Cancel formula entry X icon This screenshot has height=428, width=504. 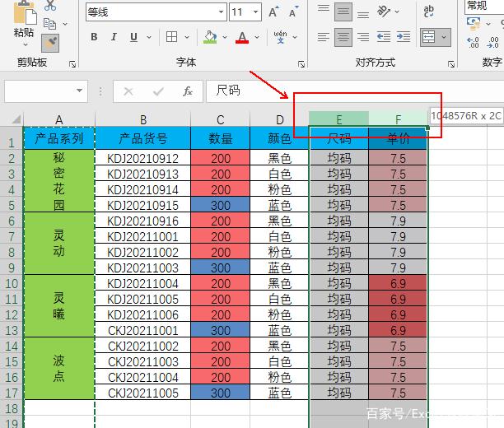(x=128, y=91)
